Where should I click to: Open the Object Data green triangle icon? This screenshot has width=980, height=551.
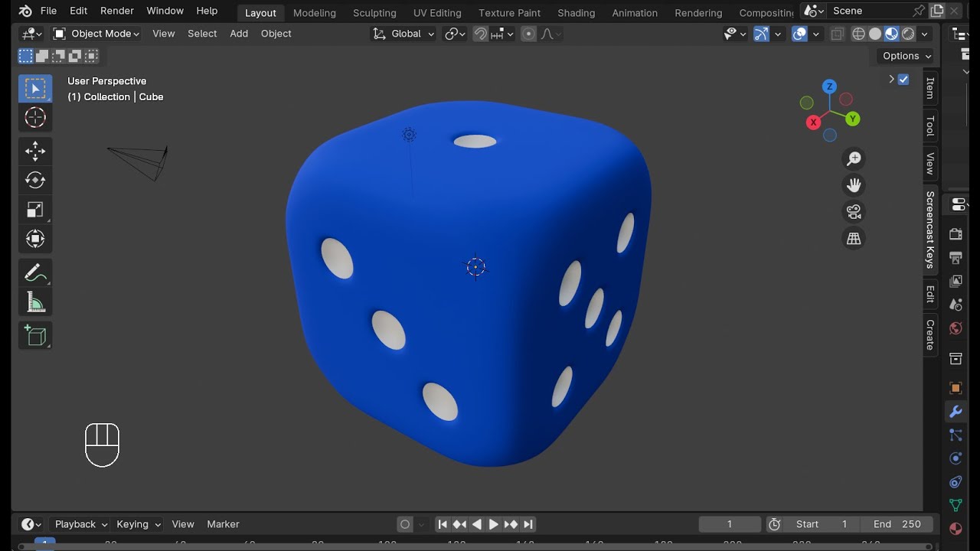point(955,505)
